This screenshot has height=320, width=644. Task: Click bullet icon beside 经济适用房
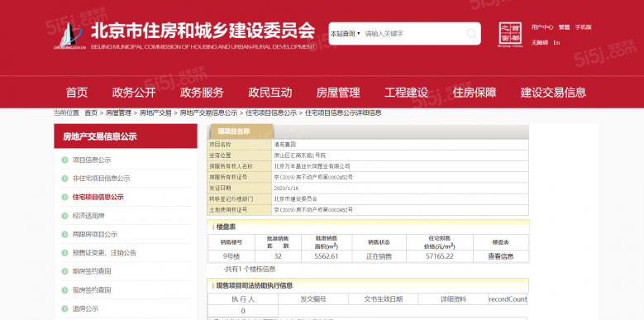tap(64, 216)
